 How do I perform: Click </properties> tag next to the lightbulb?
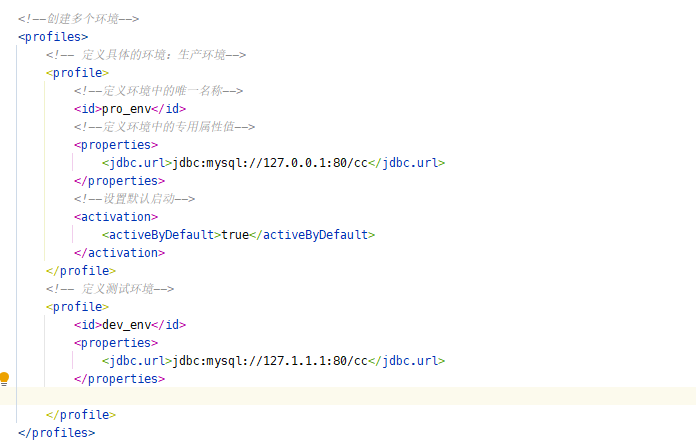[x=120, y=379]
